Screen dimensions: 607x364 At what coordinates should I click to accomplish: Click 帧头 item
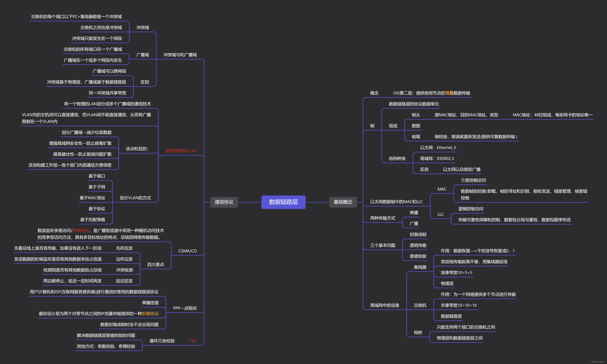tap(416, 115)
